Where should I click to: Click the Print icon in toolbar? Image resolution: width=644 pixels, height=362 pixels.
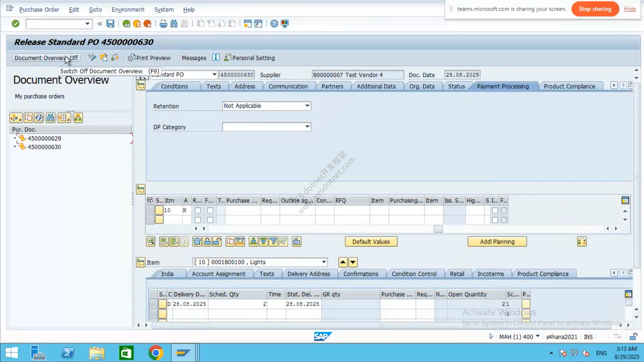point(163,24)
